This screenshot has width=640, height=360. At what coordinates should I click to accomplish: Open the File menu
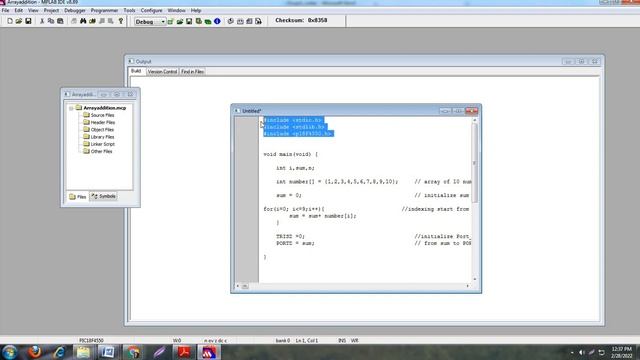click(5, 10)
